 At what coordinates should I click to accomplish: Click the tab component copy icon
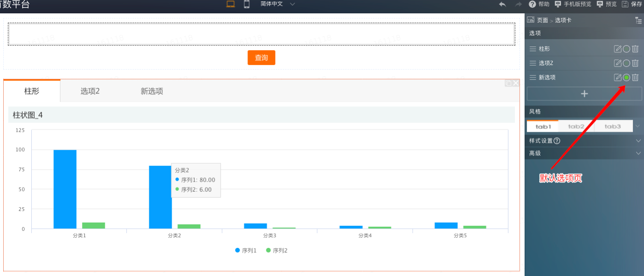pos(508,83)
